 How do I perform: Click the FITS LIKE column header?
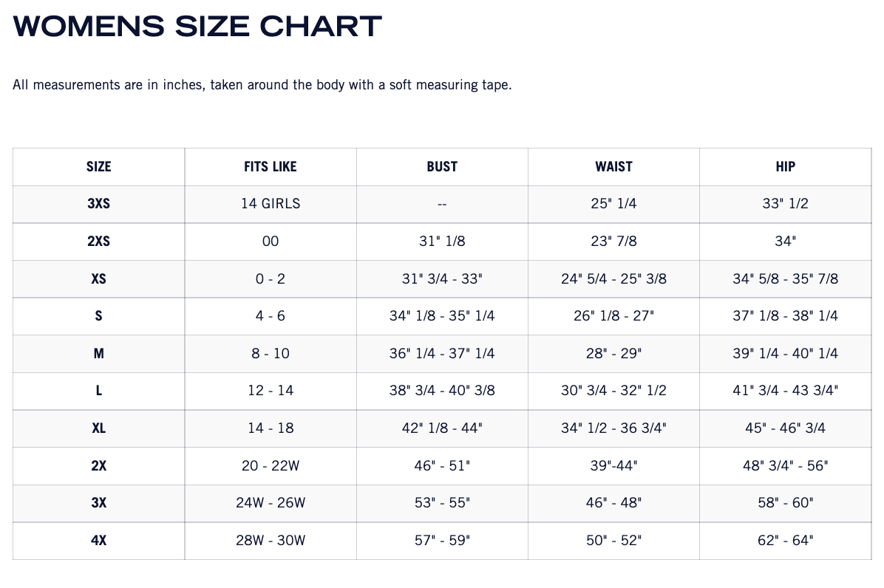coord(271,167)
